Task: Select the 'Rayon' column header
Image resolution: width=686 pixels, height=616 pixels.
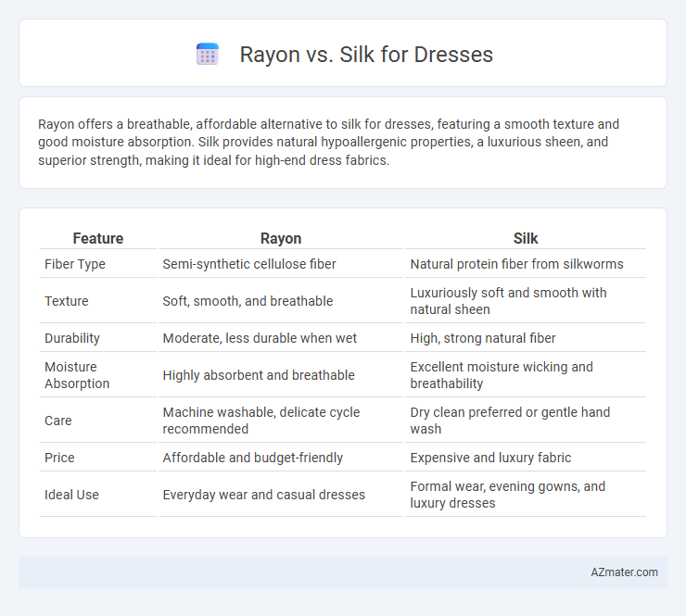Action: coord(281,238)
